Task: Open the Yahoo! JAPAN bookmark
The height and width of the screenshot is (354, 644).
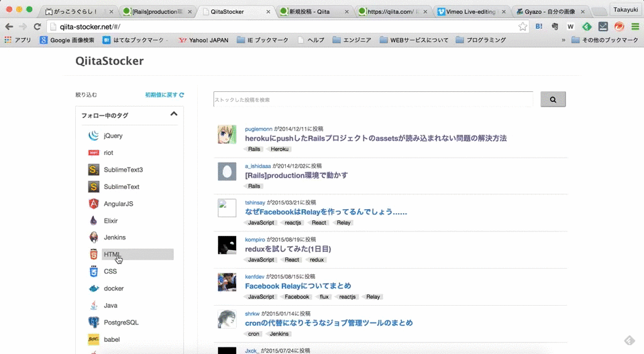Action: [203, 40]
